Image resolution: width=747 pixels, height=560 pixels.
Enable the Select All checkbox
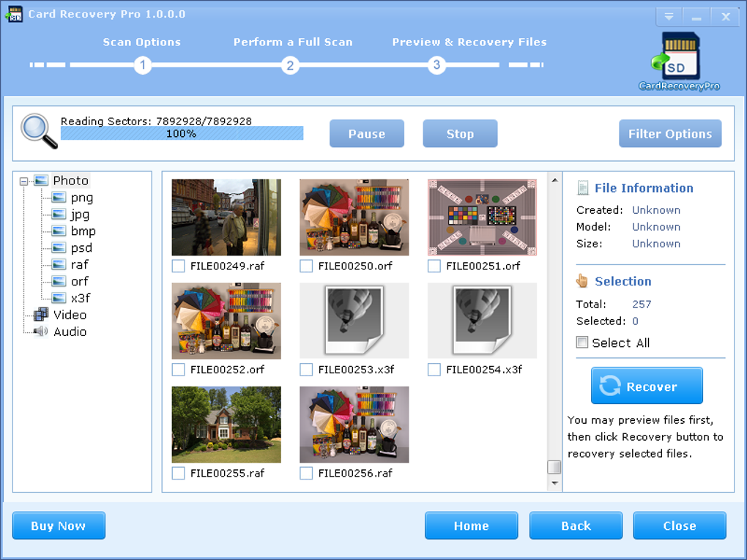point(581,342)
